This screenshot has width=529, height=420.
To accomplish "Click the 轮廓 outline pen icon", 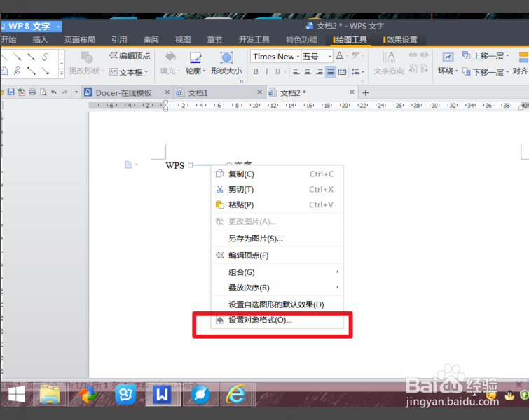I will coord(195,57).
